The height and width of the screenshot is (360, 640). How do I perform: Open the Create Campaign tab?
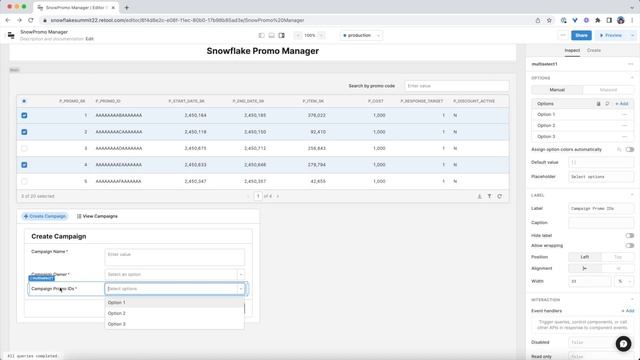pyautogui.click(x=45, y=216)
